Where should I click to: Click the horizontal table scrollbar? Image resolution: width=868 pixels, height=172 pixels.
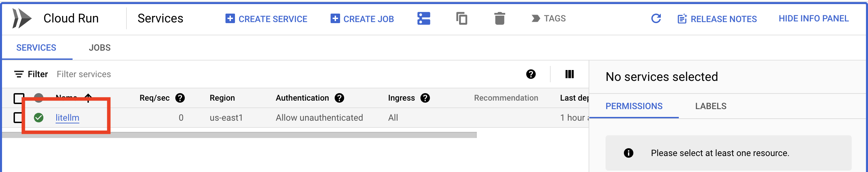pos(237,135)
